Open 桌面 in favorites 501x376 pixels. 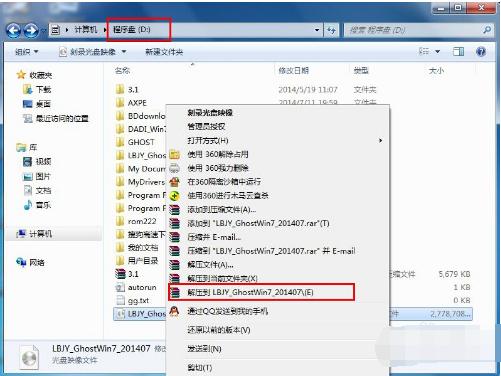[37, 104]
